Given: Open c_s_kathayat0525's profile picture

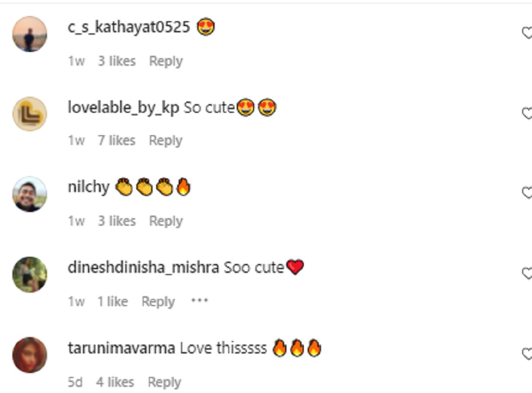Looking at the screenshot, I should point(29,34).
